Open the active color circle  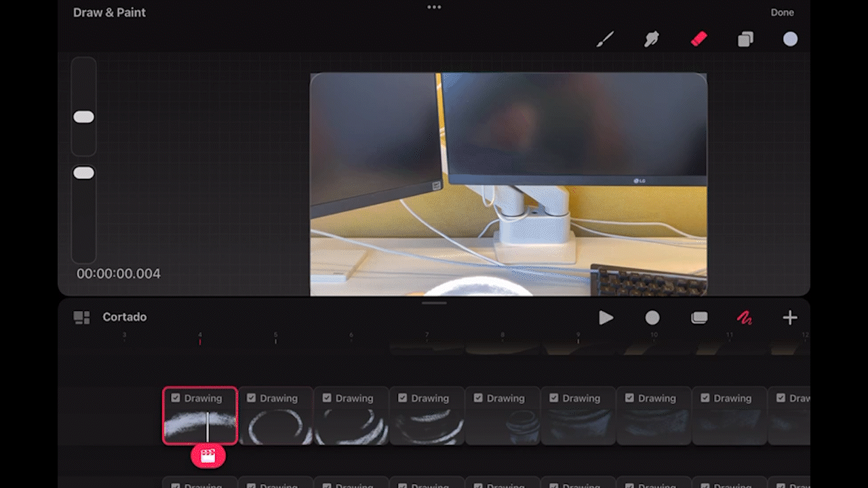pyautogui.click(x=790, y=39)
